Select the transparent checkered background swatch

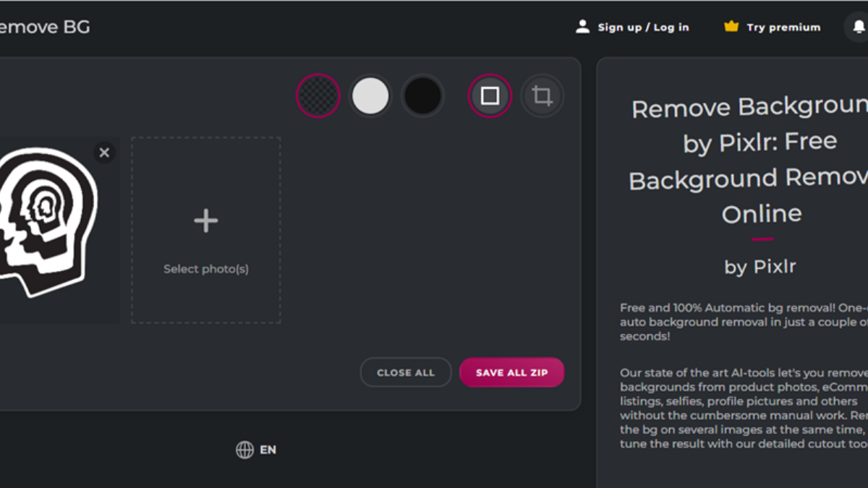pos(318,95)
